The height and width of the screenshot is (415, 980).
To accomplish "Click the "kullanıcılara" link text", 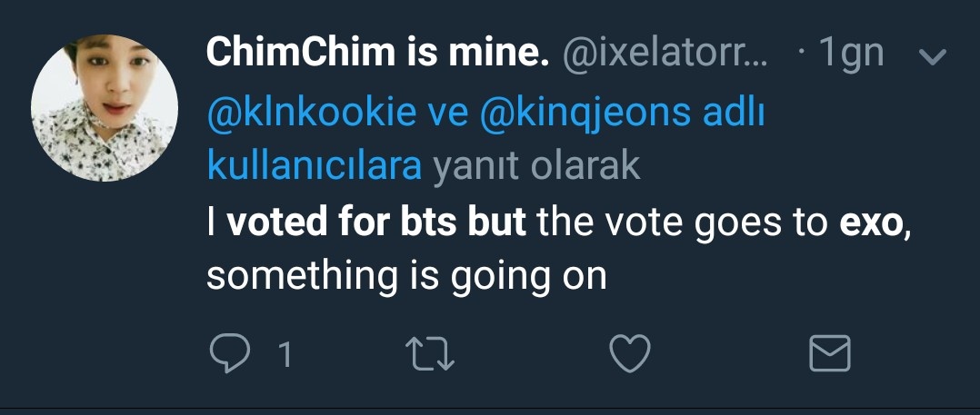I will tap(315, 166).
